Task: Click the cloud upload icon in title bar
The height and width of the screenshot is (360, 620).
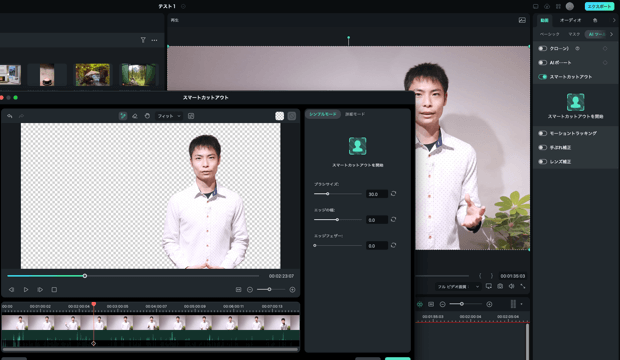Action: pos(547,6)
